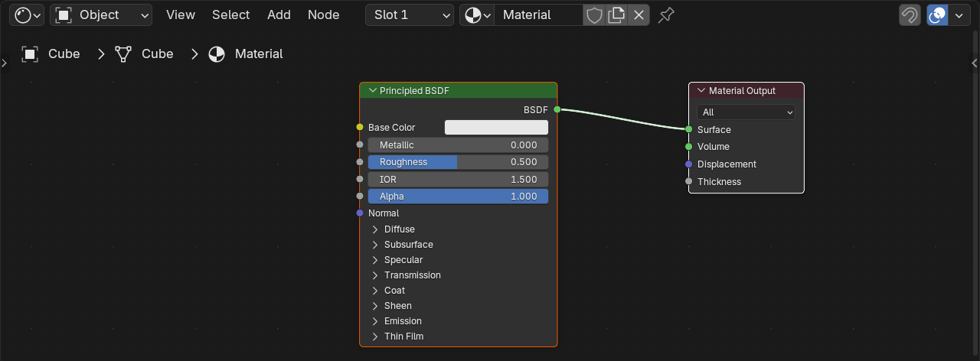
Task: Open the View menu
Action: click(x=181, y=15)
